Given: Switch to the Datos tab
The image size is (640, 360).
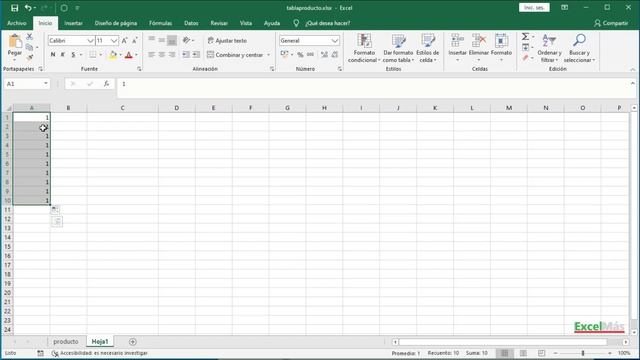Looking at the screenshot, I should coord(191,23).
